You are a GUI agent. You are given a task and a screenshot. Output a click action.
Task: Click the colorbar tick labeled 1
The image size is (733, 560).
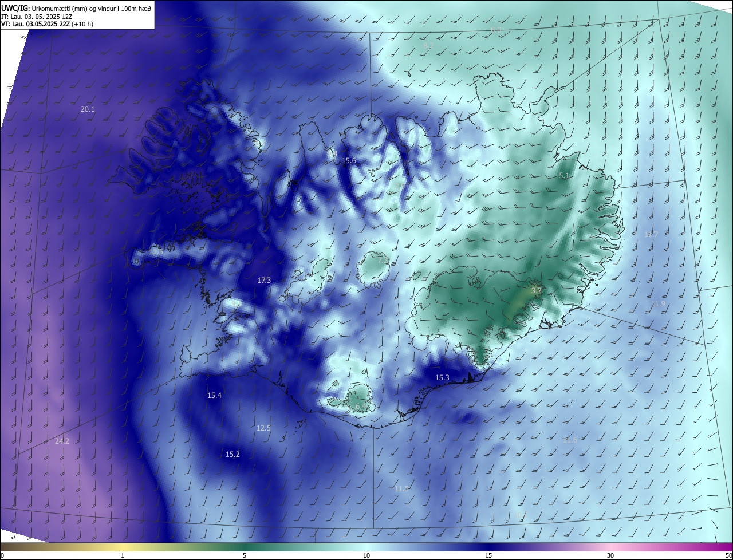123,555
